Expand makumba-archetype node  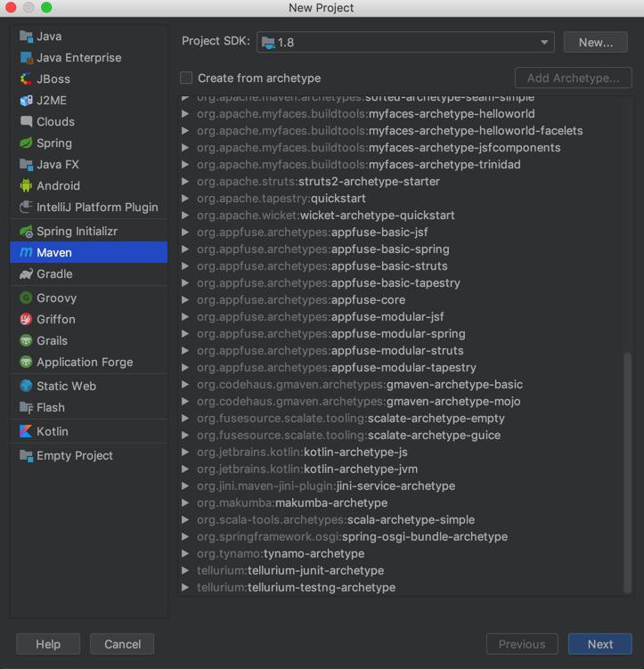(185, 503)
